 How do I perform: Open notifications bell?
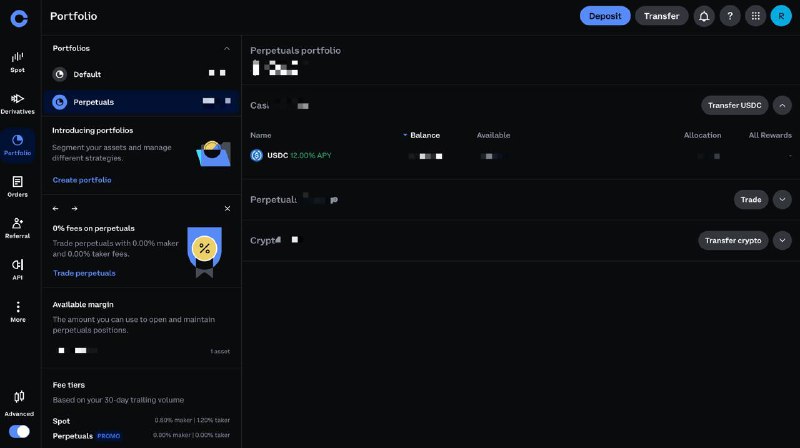pyautogui.click(x=704, y=16)
